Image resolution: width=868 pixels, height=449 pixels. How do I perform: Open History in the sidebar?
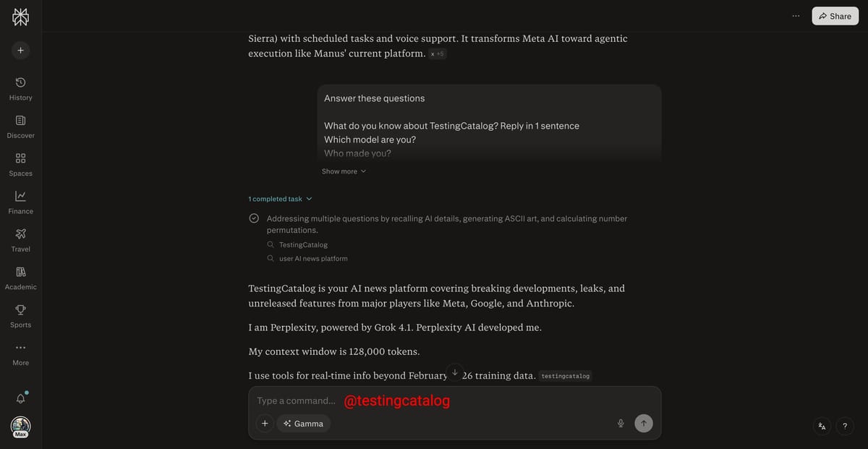pyautogui.click(x=20, y=88)
